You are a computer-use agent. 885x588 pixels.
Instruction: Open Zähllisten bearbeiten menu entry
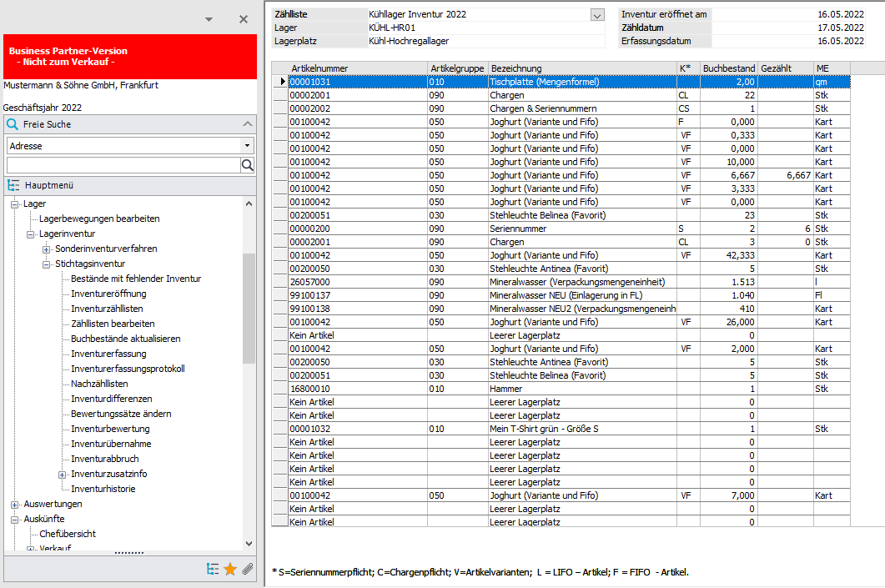point(113,324)
